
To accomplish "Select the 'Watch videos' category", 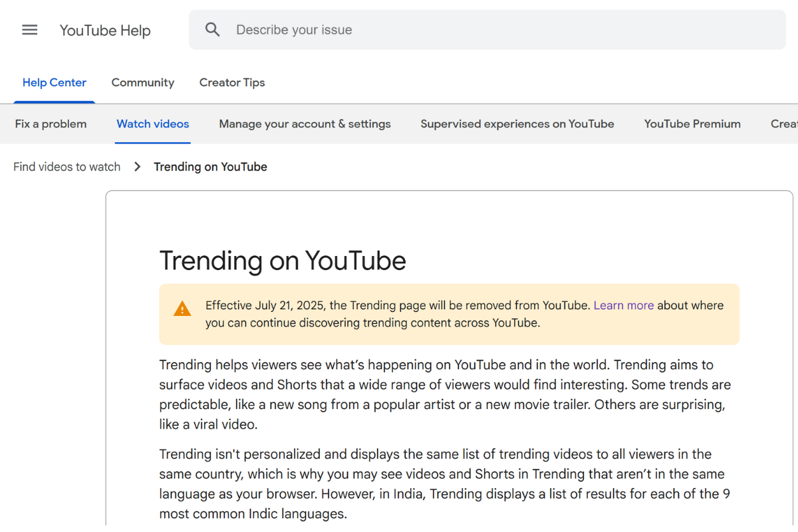I will (x=153, y=124).
